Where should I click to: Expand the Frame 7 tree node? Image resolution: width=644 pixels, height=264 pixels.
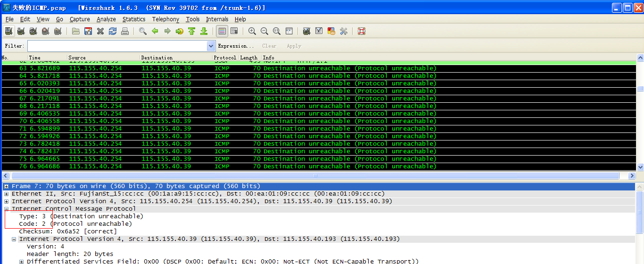coord(6,186)
